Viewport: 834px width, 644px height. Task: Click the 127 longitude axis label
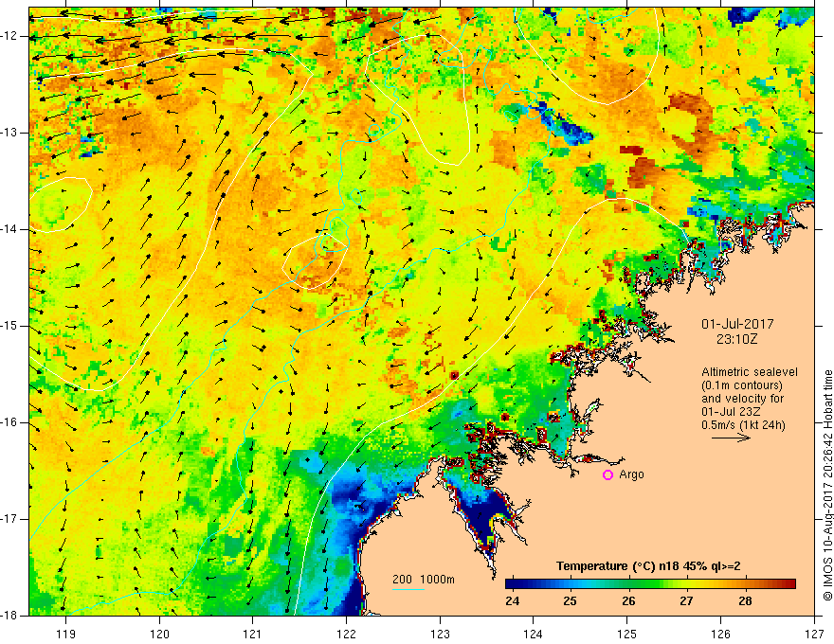tap(814, 635)
